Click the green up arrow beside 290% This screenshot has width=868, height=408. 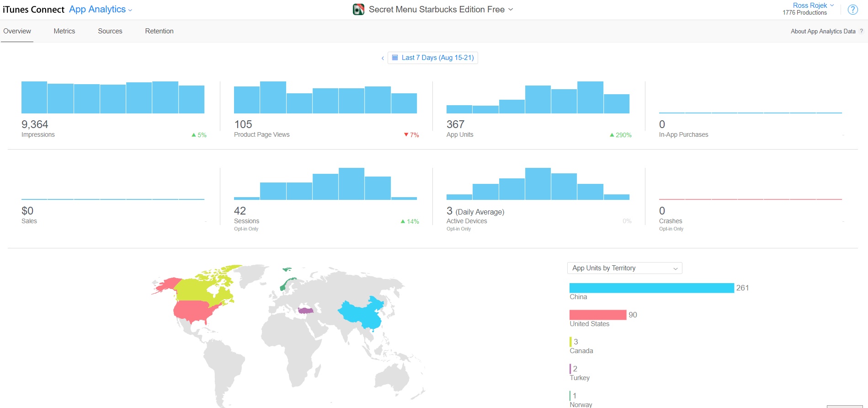(x=612, y=135)
